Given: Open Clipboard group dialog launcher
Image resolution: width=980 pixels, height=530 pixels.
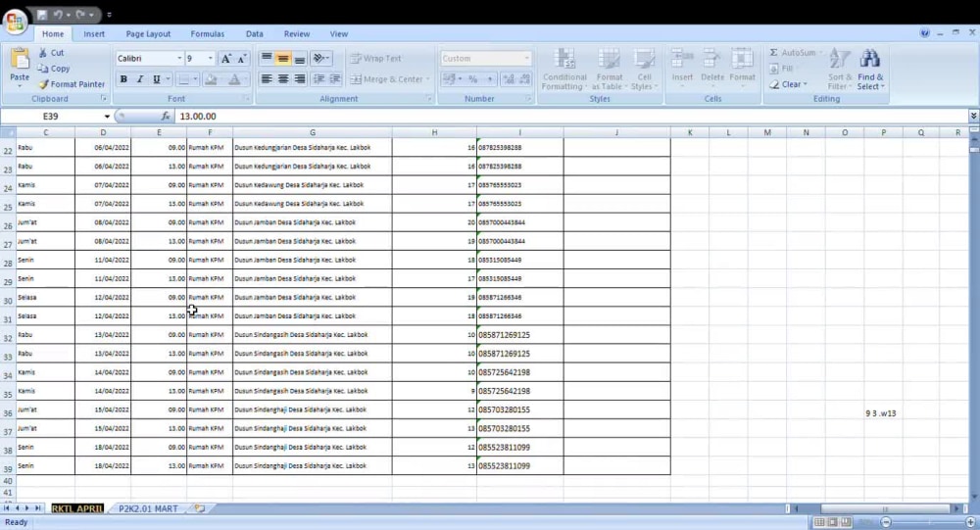Looking at the screenshot, I should pos(104,99).
